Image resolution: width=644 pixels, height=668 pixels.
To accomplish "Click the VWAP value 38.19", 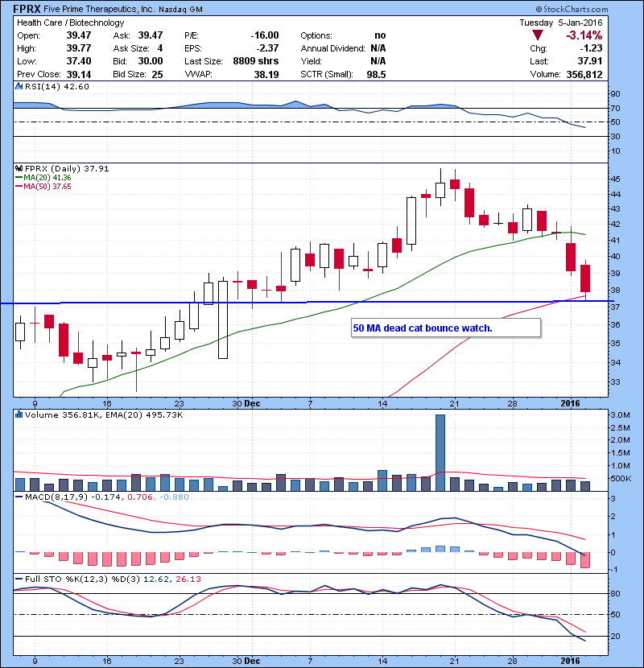I will 266,74.
